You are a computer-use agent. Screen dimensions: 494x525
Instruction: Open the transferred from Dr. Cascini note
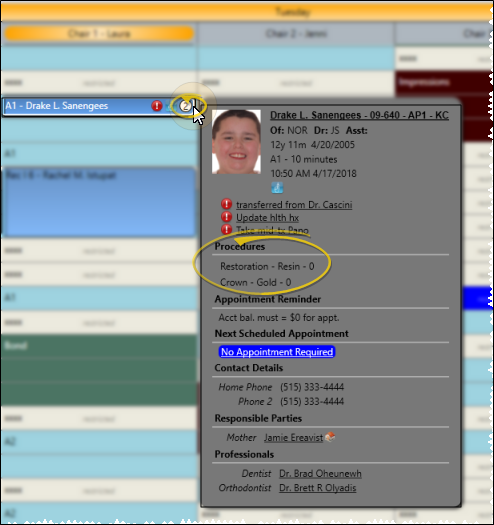coord(294,205)
